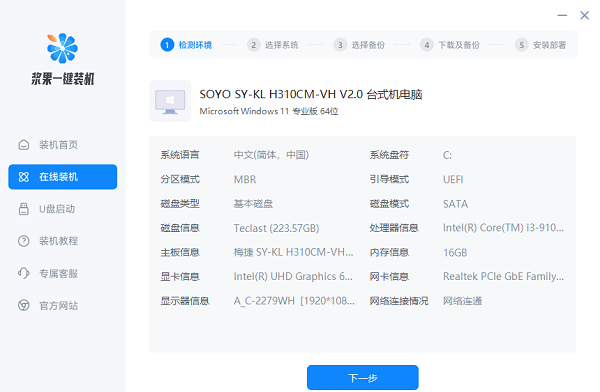The height and width of the screenshot is (392, 600).
Task: Click the 网络连接情况 label
Action: pos(399,301)
